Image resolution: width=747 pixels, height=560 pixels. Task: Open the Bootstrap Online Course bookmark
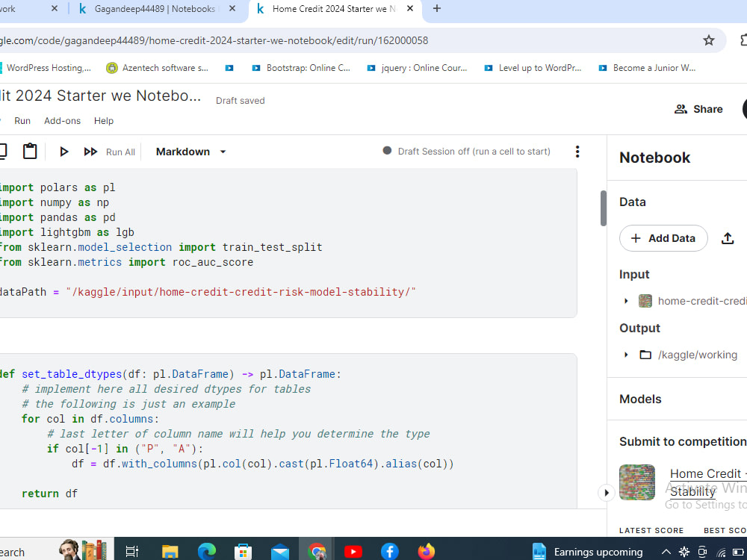tap(301, 68)
